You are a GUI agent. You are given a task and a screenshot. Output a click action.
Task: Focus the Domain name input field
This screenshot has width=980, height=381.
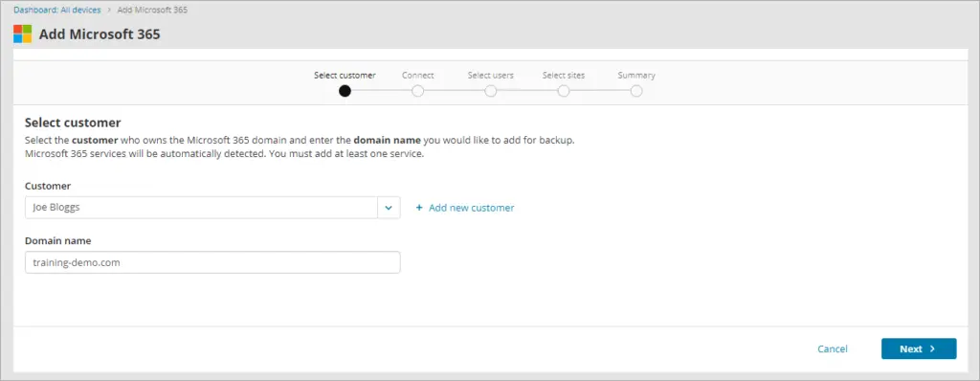[212, 262]
